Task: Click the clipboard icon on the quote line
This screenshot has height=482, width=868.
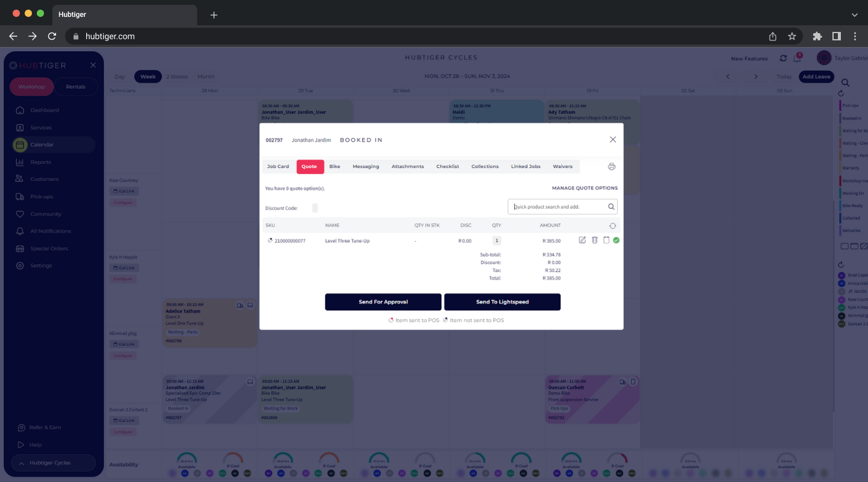Action: [x=606, y=240]
